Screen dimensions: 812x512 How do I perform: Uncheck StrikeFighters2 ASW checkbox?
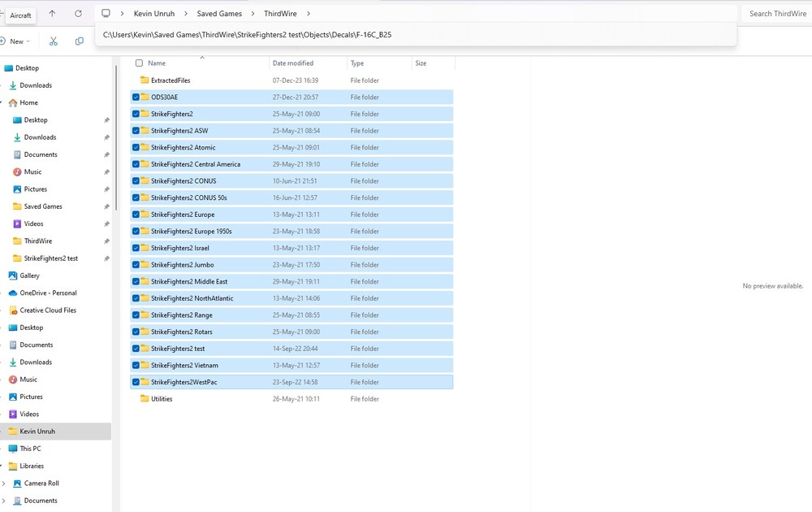(136, 131)
